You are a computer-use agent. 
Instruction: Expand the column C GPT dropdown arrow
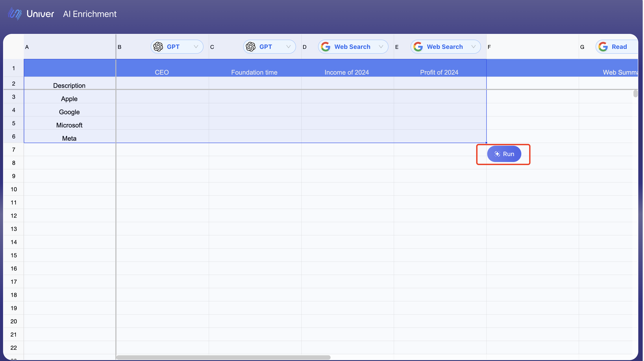click(x=289, y=47)
